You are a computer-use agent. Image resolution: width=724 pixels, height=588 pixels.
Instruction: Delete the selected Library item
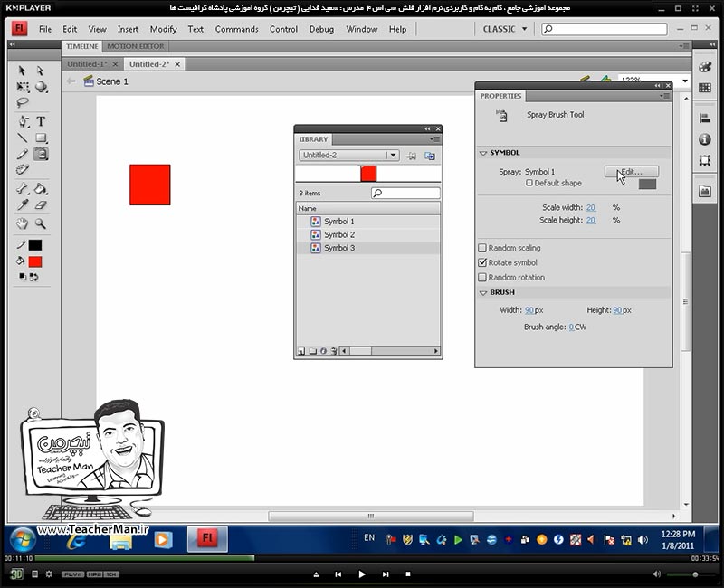click(334, 351)
